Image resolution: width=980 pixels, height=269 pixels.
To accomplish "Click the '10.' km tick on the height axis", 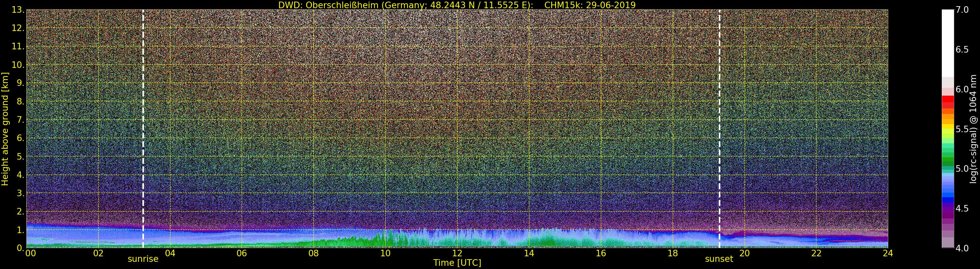I will pos(18,65).
